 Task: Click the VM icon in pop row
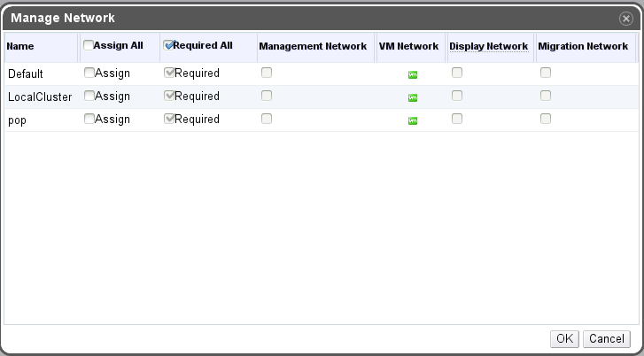coord(412,120)
